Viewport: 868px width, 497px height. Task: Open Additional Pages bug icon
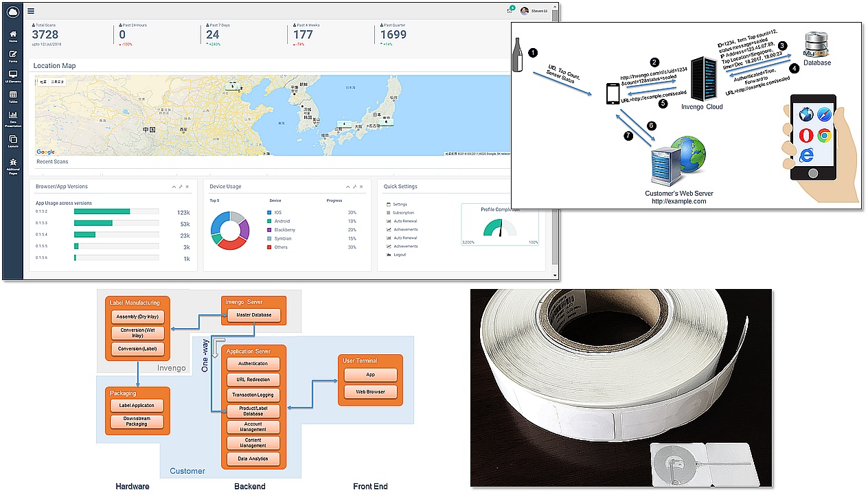coord(13,165)
